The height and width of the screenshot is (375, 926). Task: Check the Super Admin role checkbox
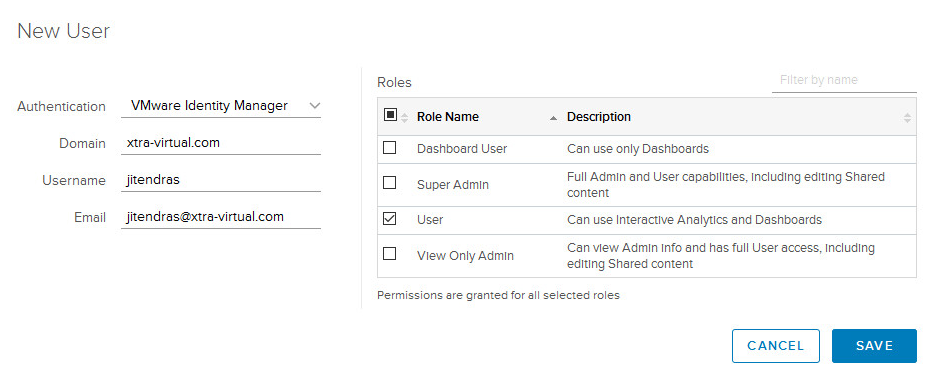[x=389, y=183]
